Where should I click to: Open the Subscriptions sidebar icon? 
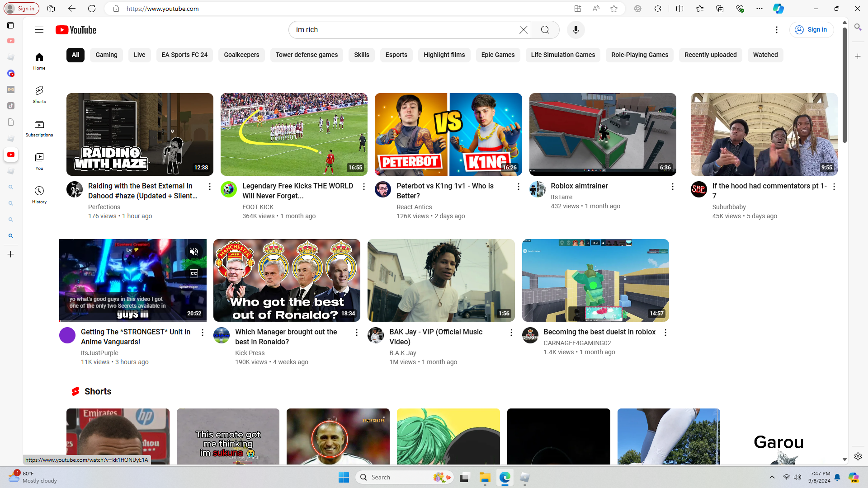39,127
